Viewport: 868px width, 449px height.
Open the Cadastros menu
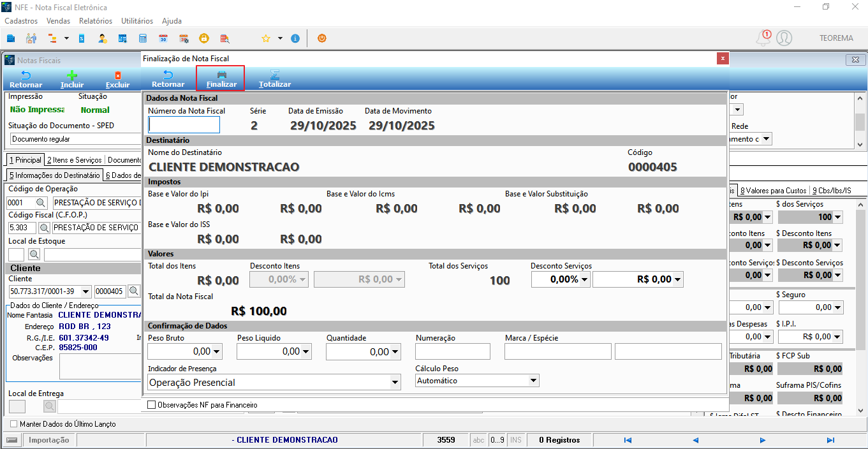tap(21, 21)
